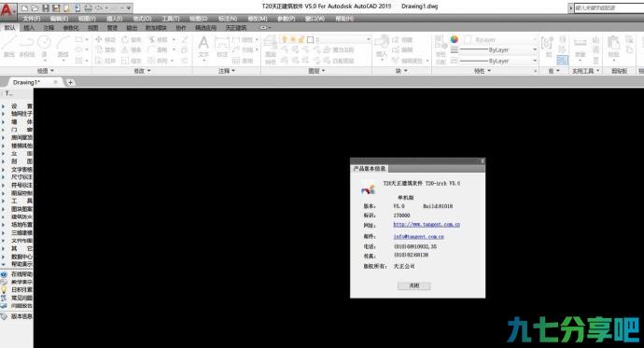Select the Polyline (多段线) draw tool
Screen dimensions: 644x348
click(27, 47)
